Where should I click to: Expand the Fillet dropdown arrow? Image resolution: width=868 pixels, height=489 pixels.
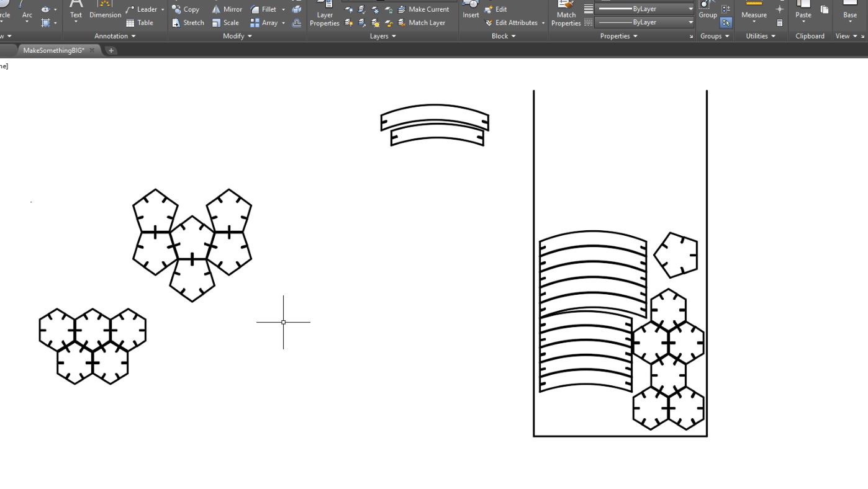click(283, 9)
